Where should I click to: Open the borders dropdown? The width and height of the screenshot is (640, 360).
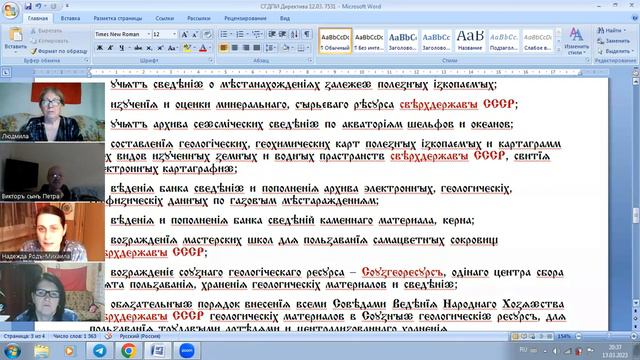click(x=307, y=48)
